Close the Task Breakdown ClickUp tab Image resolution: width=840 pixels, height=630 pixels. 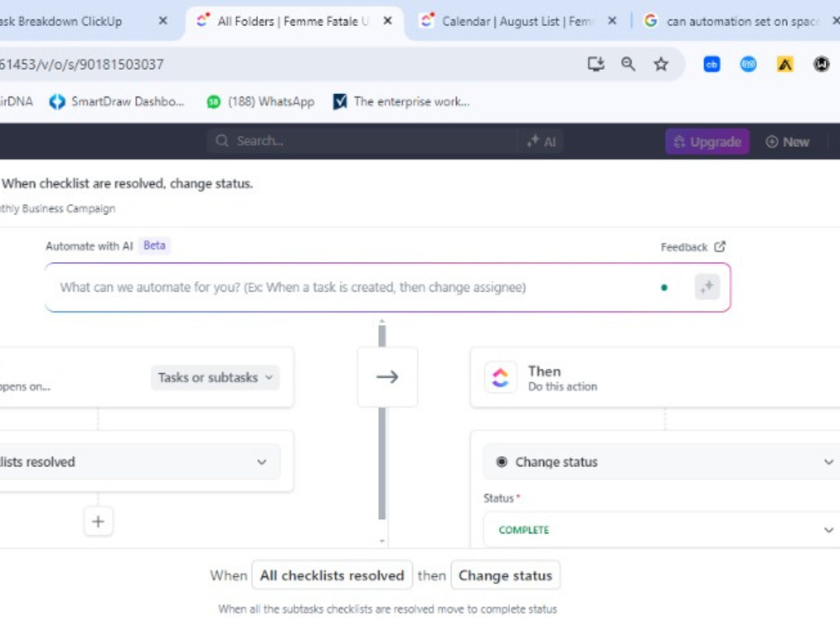[x=164, y=21]
